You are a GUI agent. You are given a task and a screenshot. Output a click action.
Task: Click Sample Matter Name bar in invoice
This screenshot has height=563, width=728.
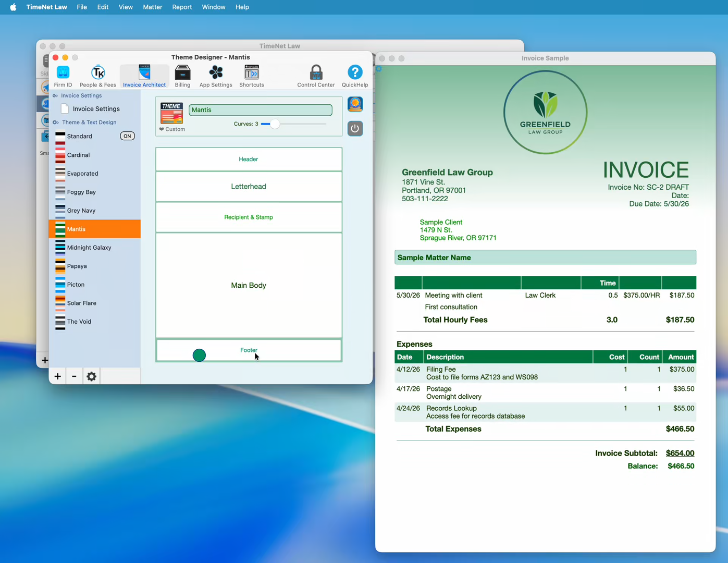[x=545, y=258]
